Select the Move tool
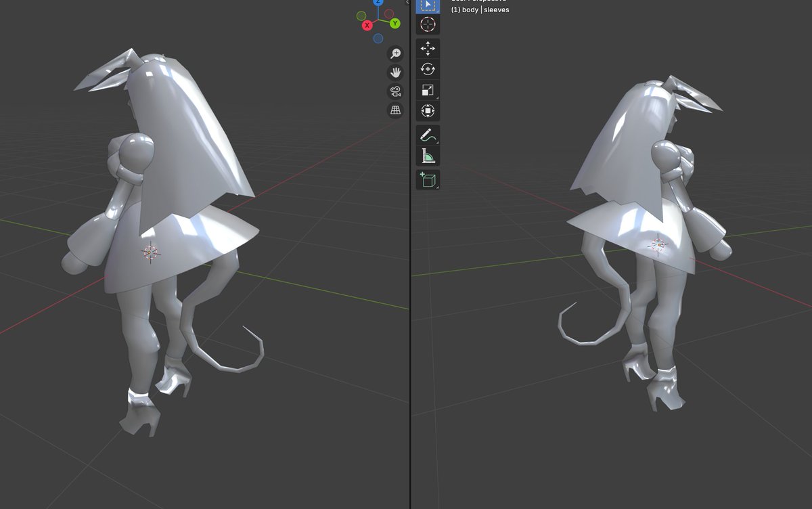The width and height of the screenshot is (812, 509). tap(428, 49)
